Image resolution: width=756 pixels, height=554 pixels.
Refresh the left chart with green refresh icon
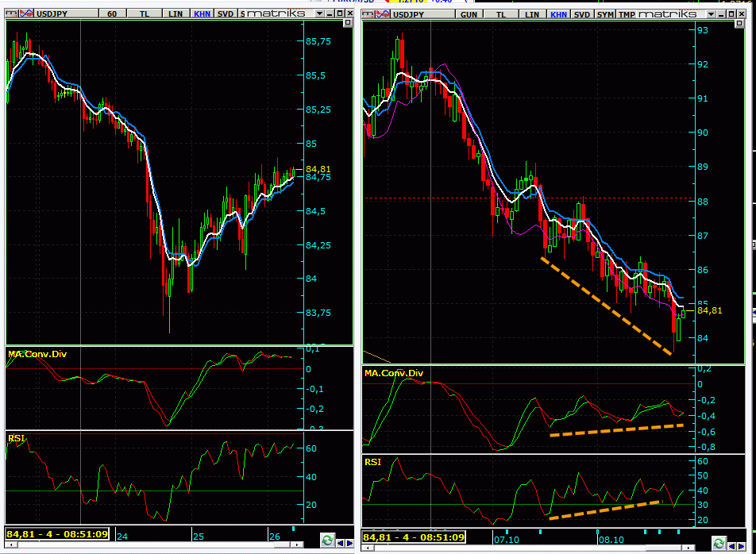click(x=326, y=541)
